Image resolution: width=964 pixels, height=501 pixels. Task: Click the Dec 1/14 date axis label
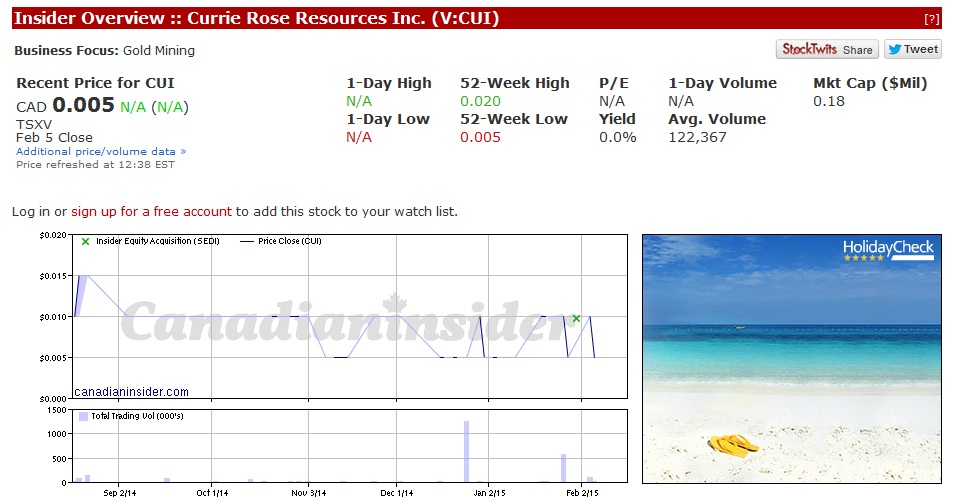[397, 493]
